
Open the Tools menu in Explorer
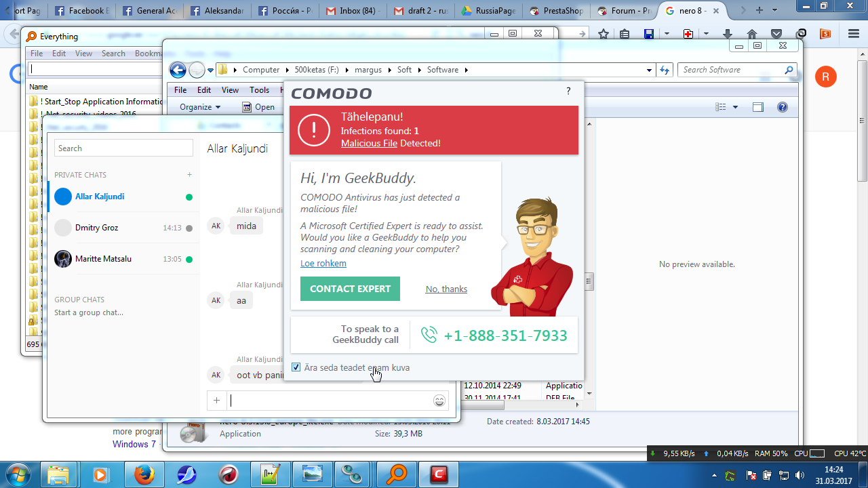click(x=259, y=90)
